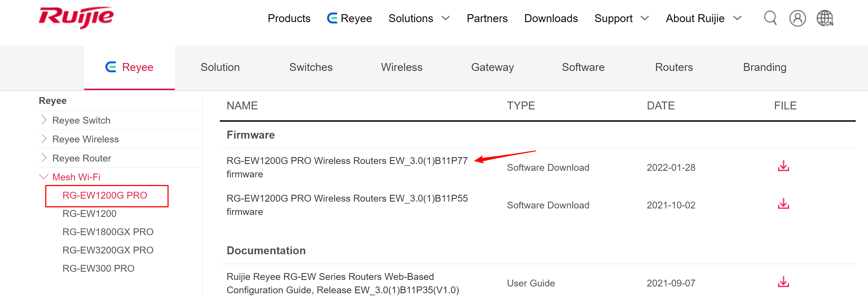868x296 pixels.
Task: Download EW_3.0(1)B11P55 firmware file
Action: click(x=783, y=204)
